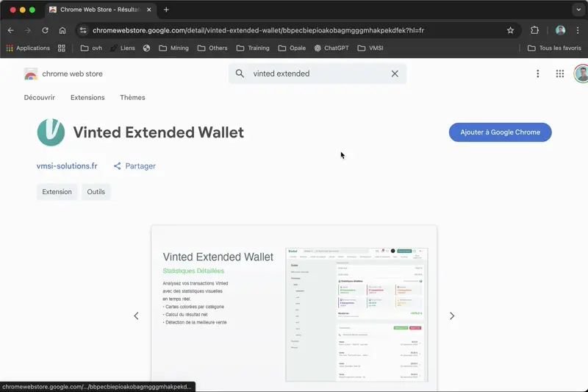Image resolution: width=588 pixels, height=392 pixels.
Task: Go back to the previous page
Action: [x=10, y=30]
